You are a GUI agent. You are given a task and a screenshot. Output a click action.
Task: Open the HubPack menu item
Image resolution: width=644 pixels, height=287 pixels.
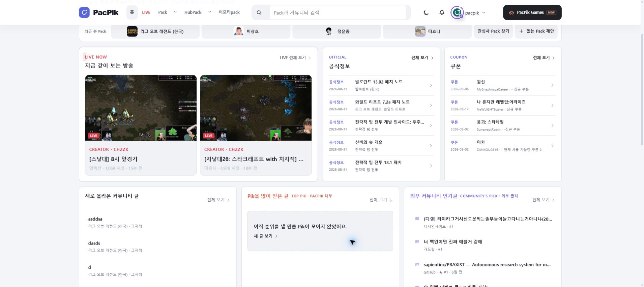click(193, 12)
